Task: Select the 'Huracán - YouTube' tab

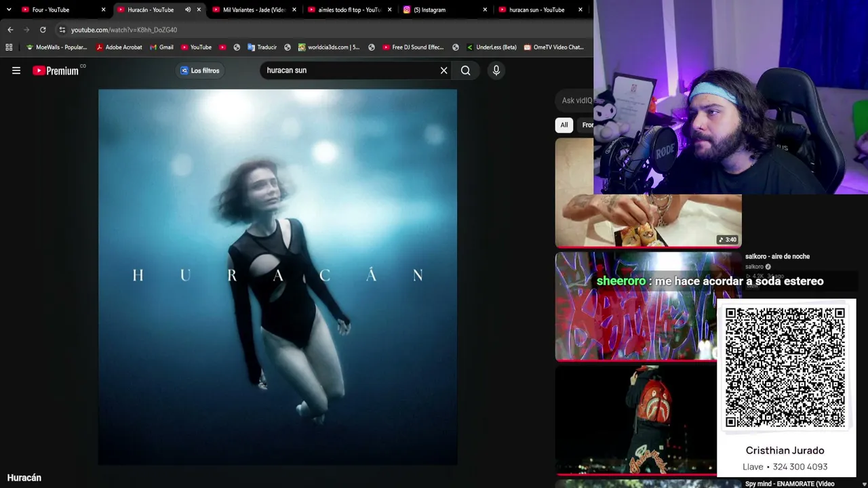Action: click(151, 9)
